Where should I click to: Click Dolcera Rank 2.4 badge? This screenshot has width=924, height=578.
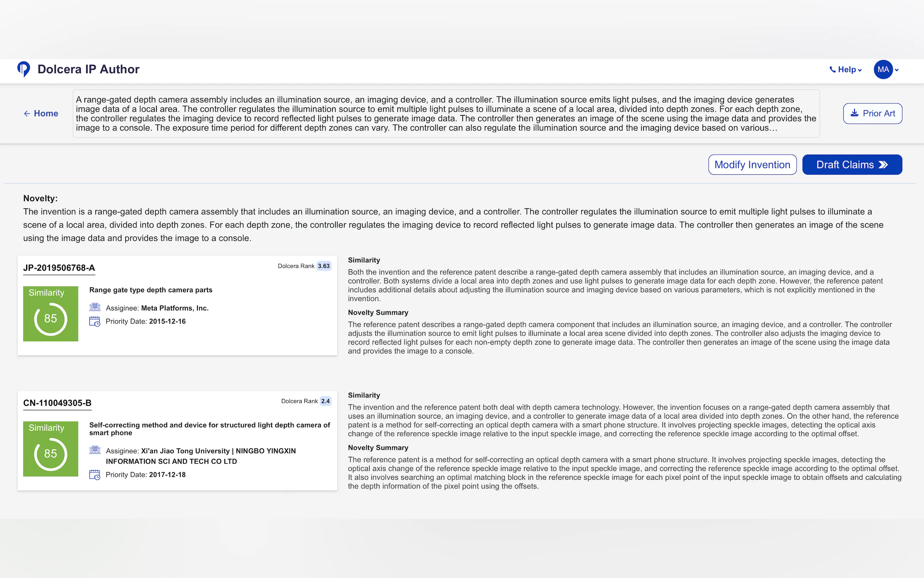(325, 401)
